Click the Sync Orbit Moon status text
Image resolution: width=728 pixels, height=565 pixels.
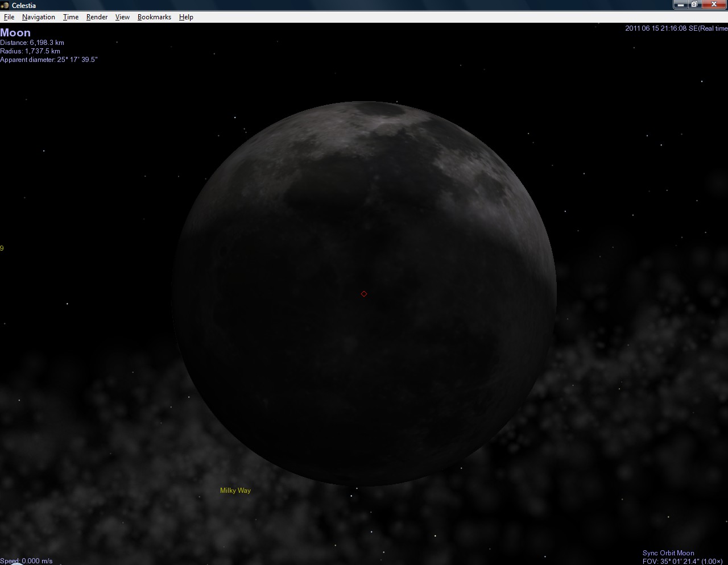(668, 553)
